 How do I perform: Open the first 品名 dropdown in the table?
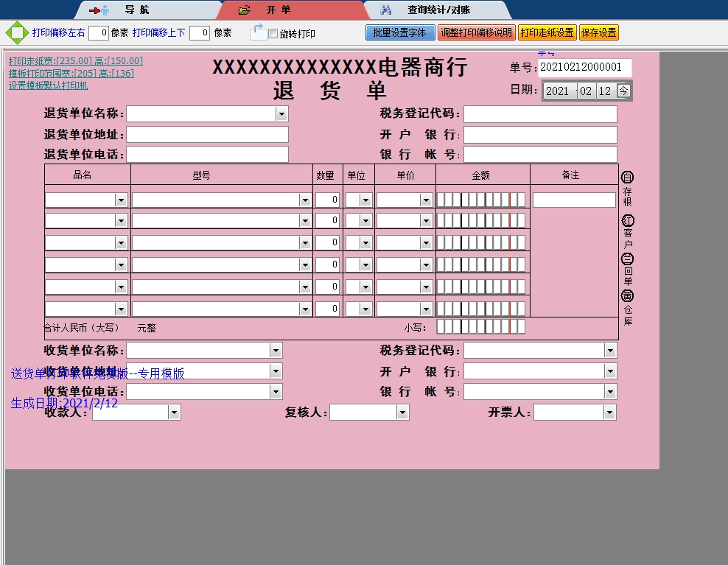[x=122, y=199]
